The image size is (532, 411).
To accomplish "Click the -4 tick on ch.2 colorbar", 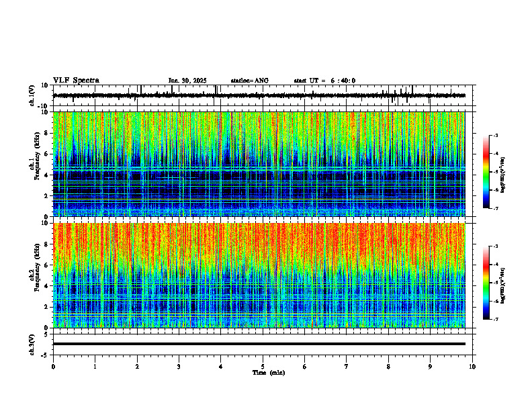I will click(496, 265).
